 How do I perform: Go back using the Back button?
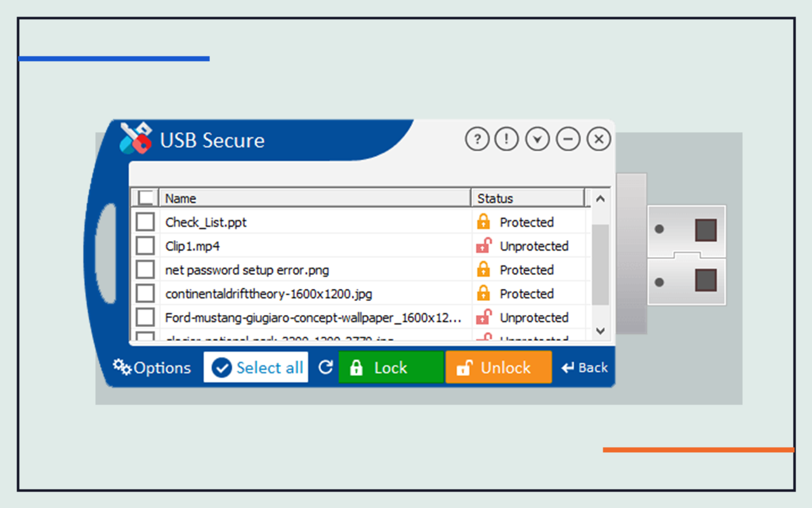coord(585,368)
